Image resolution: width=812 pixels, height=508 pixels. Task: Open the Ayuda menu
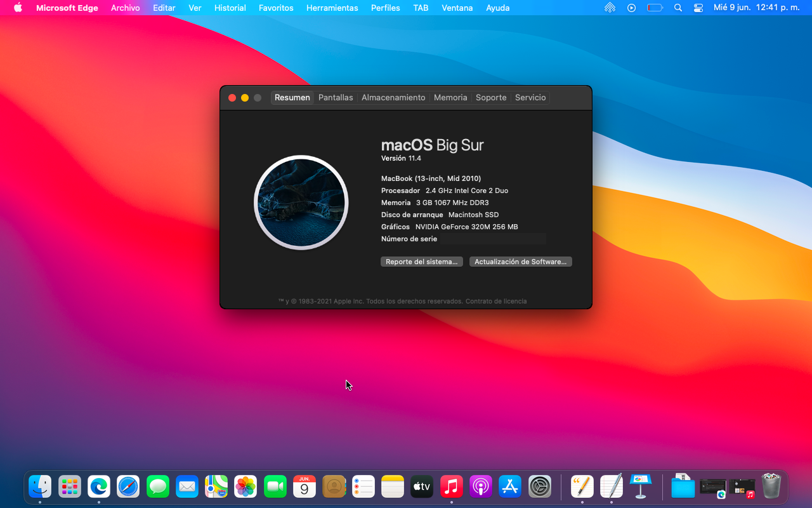498,8
